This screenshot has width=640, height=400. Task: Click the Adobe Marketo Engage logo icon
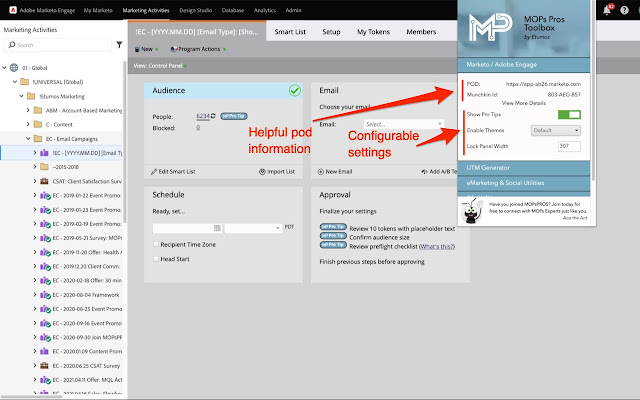coord(13,10)
